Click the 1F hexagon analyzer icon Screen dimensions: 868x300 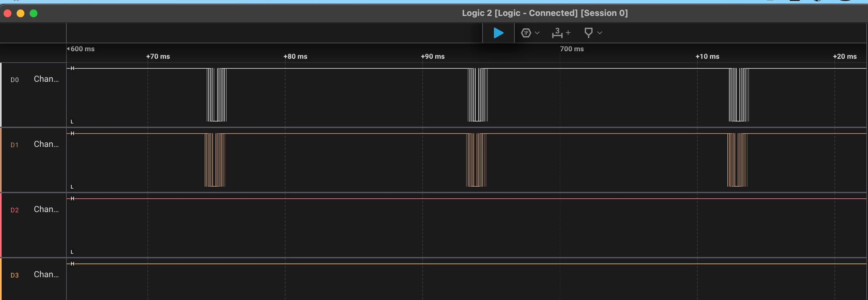[x=526, y=33]
